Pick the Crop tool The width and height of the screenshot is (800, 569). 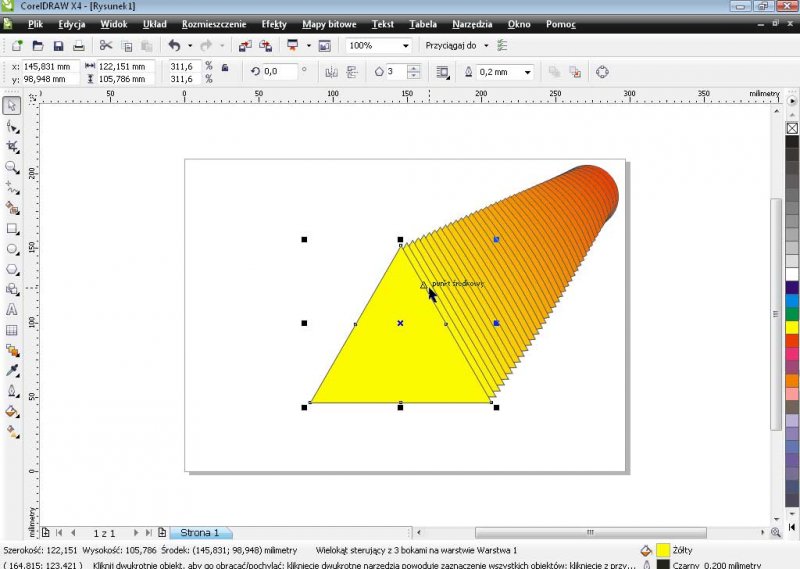click(12, 147)
